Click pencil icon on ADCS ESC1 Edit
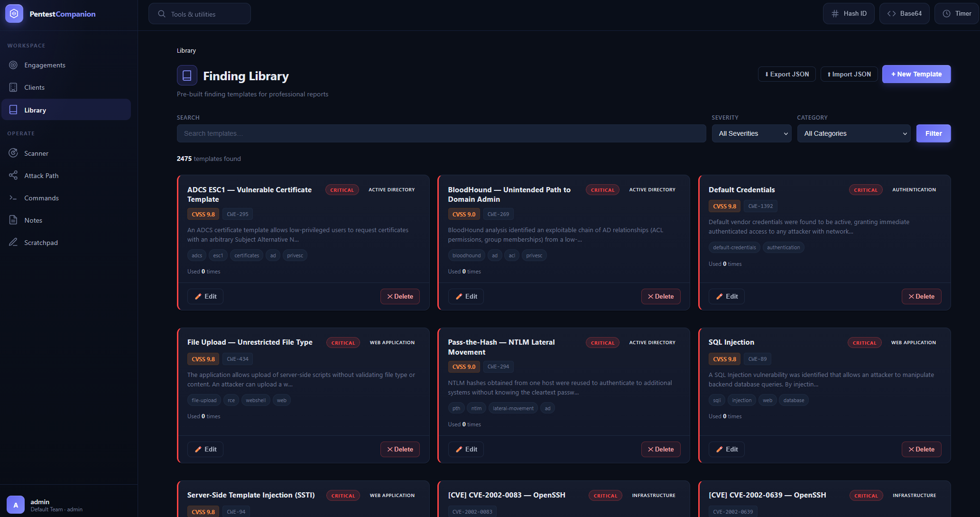Viewport: 980px width, 517px height. [198, 296]
